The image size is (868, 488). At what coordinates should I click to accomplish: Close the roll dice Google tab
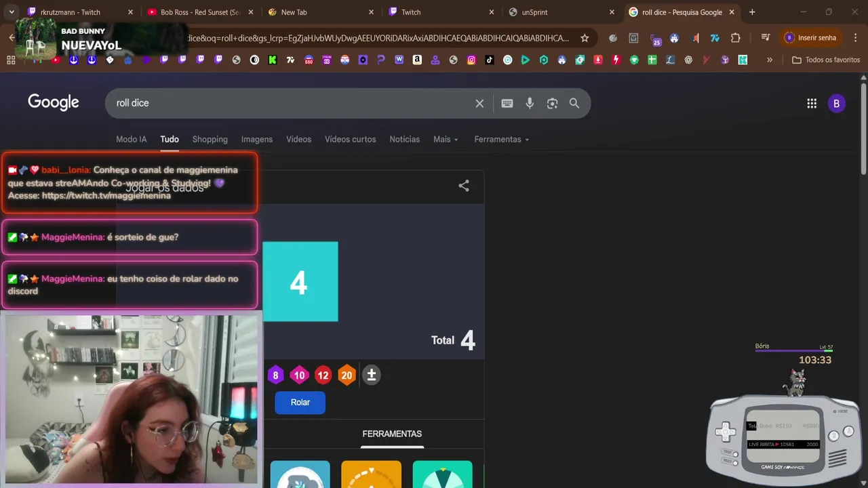732,12
